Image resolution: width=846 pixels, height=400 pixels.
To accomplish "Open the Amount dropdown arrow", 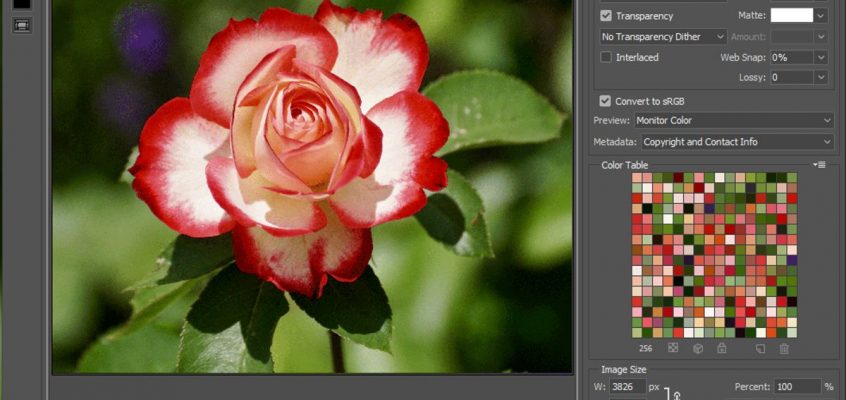I will [821, 37].
